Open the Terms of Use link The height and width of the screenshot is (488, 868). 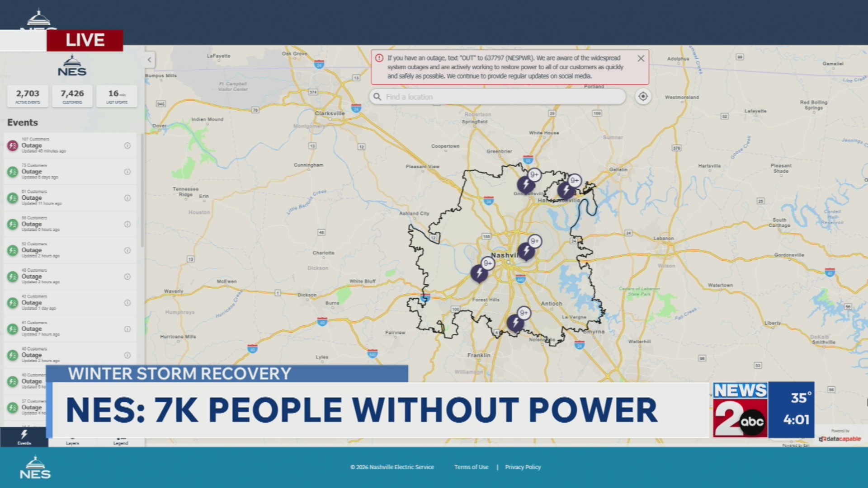(471, 467)
